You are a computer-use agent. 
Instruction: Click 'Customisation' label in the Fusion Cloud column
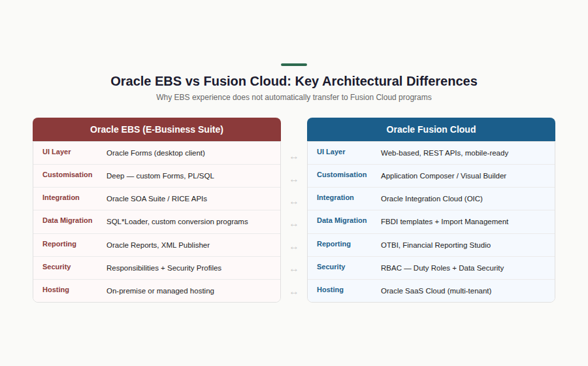point(342,175)
